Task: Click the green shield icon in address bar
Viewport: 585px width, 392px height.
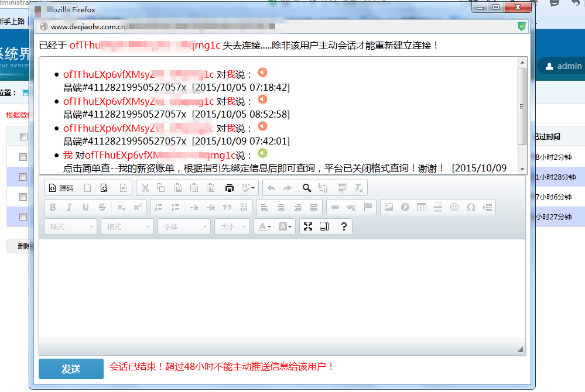Action: [522, 26]
